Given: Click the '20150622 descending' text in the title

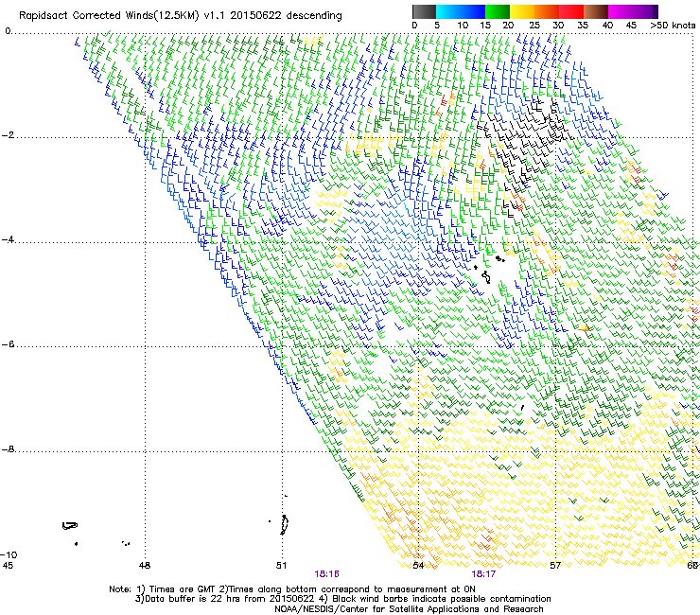Looking at the screenshot, I should click(x=286, y=16).
